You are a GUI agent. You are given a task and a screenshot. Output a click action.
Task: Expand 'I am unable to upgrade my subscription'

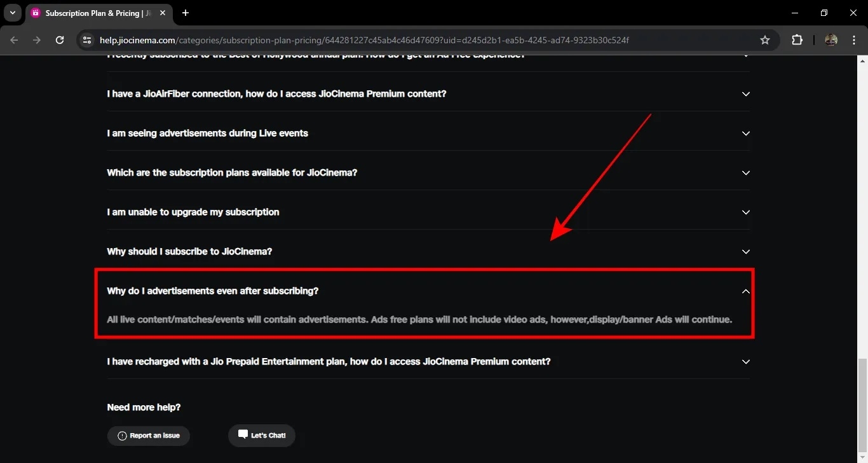tap(428, 212)
